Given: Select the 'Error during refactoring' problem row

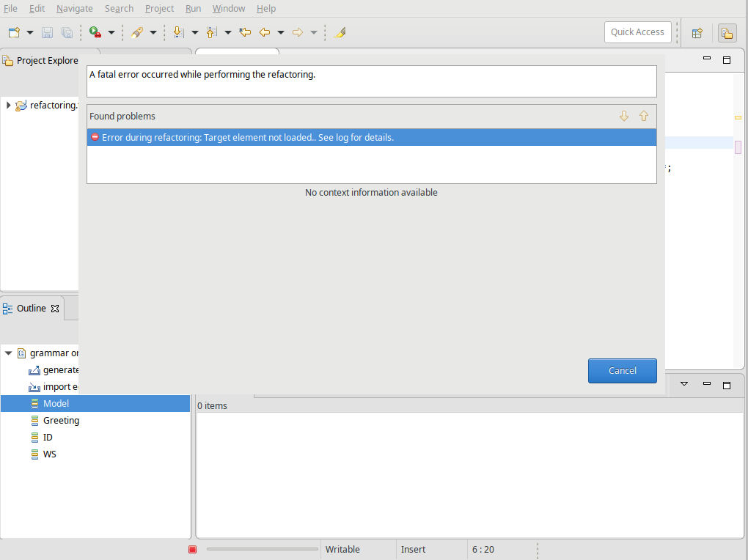Looking at the screenshot, I should point(372,137).
